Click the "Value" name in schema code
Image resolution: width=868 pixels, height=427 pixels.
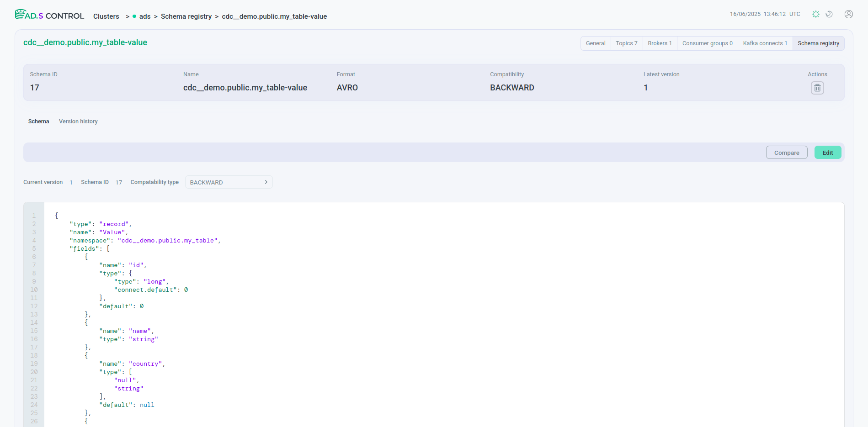(x=112, y=232)
